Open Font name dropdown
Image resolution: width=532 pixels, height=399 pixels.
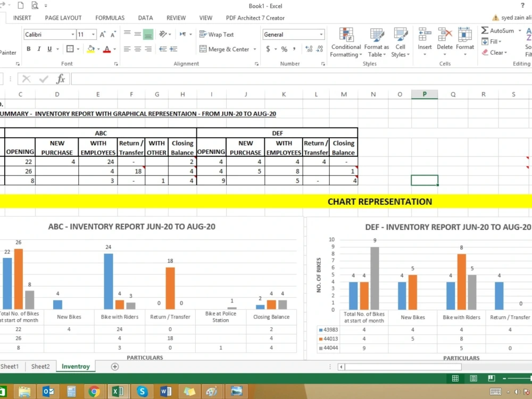pos(72,34)
